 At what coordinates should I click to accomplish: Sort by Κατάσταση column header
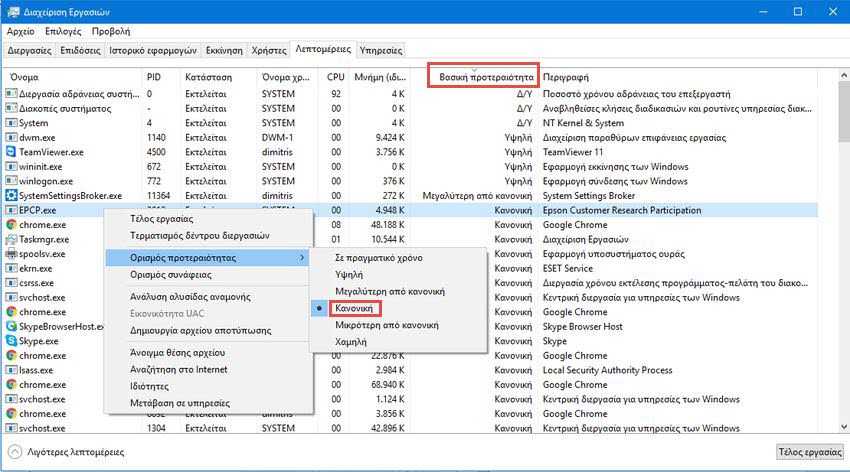tap(208, 77)
